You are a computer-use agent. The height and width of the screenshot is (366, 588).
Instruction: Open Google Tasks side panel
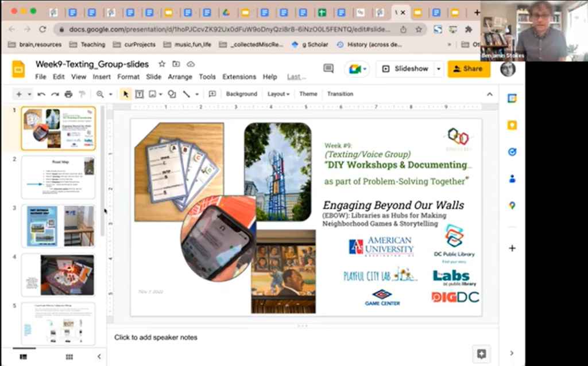(x=512, y=152)
